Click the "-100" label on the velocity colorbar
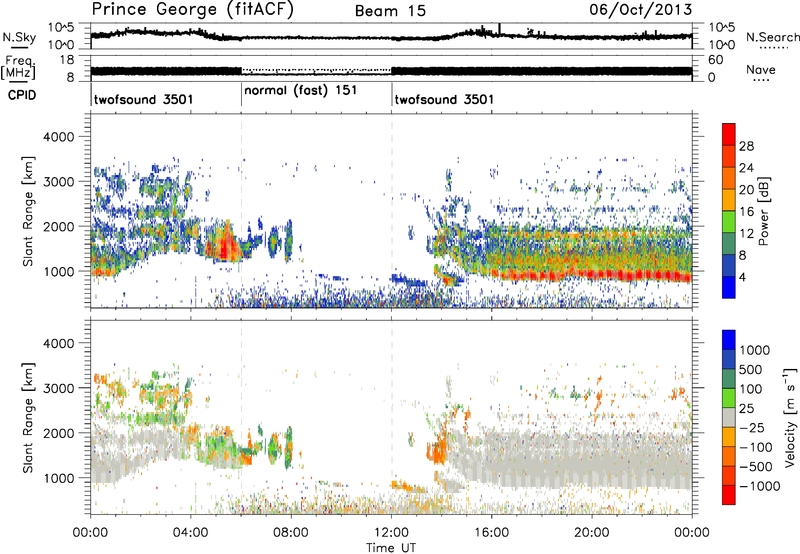Viewport: 800px width, 554px height. [756, 447]
